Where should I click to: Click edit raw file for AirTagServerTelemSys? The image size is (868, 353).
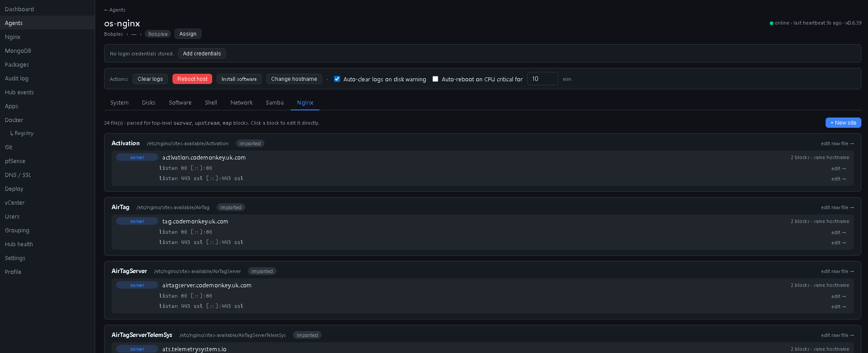click(837, 336)
